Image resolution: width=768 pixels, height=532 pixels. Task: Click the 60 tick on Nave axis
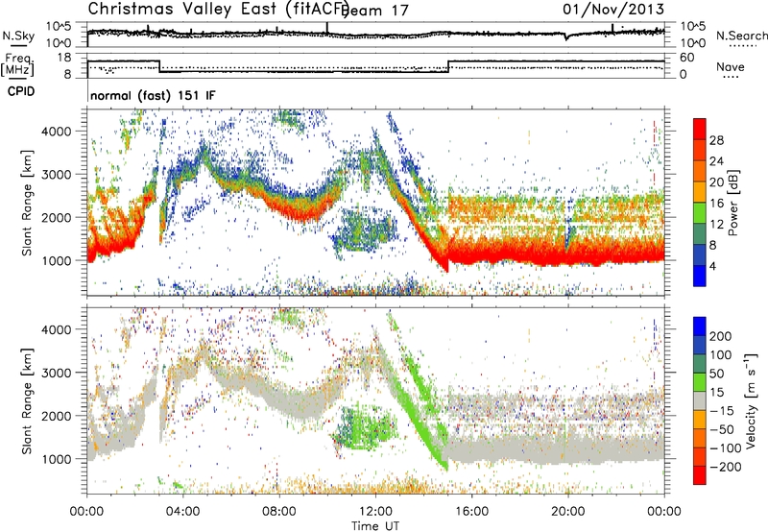click(x=687, y=58)
